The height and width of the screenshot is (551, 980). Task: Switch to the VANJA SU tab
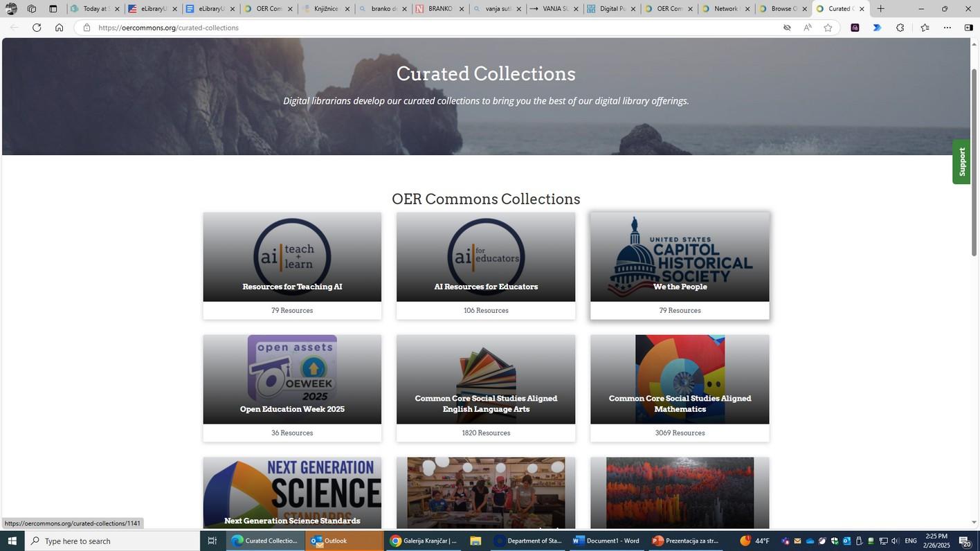coord(554,9)
